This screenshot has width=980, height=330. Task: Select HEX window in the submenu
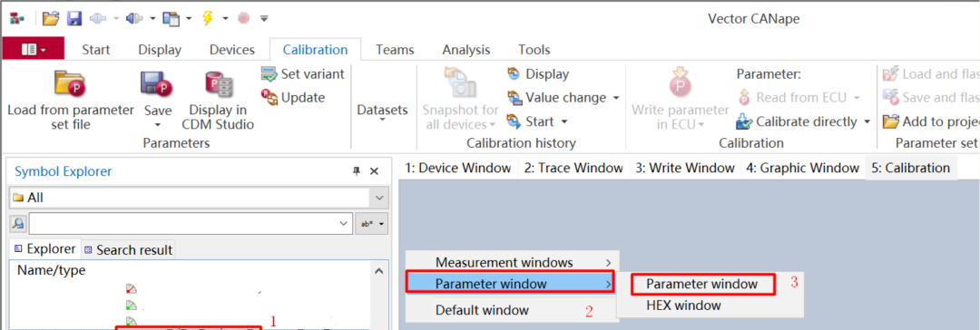(x=684, y=306)
